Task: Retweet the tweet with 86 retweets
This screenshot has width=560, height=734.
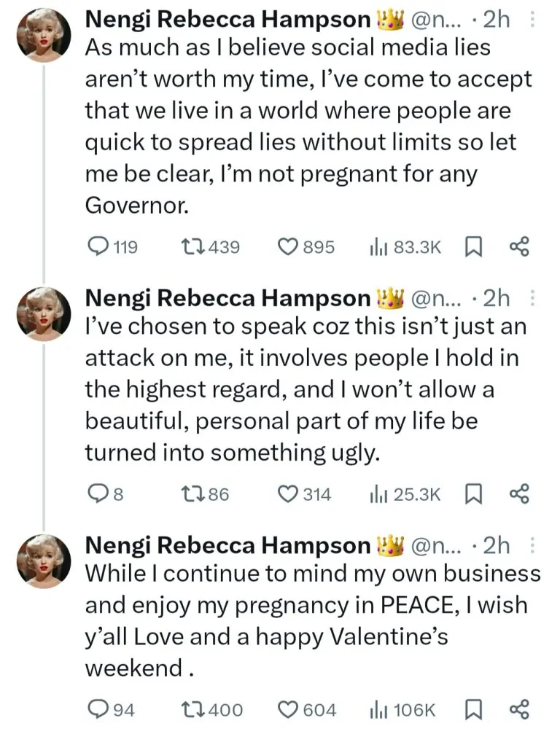Action: (193, 494)
